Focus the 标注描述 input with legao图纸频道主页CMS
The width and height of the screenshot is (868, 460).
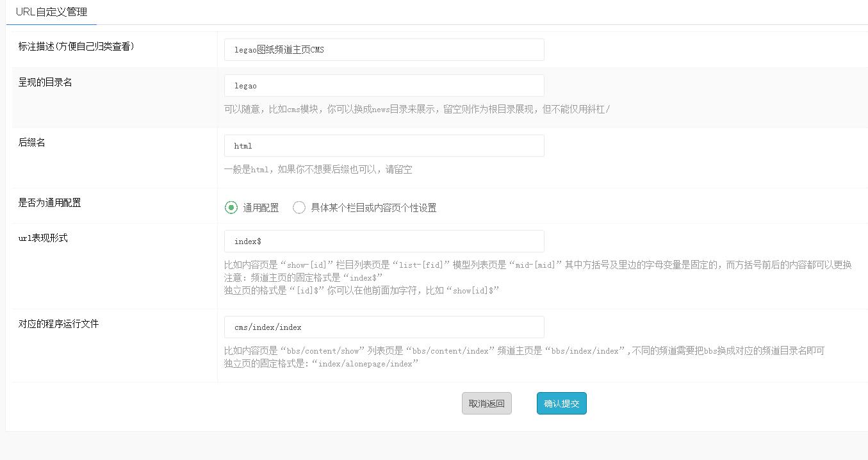384,50
